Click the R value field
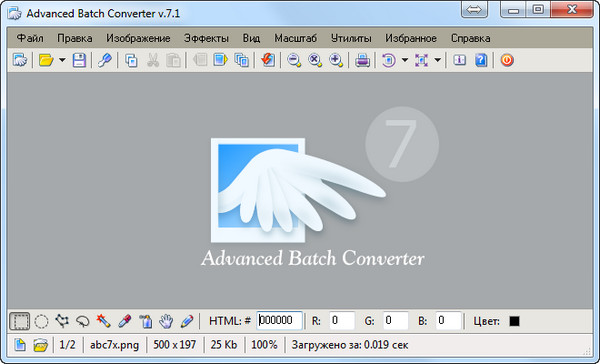Screen dimensions: 600x364 [342, 320]
